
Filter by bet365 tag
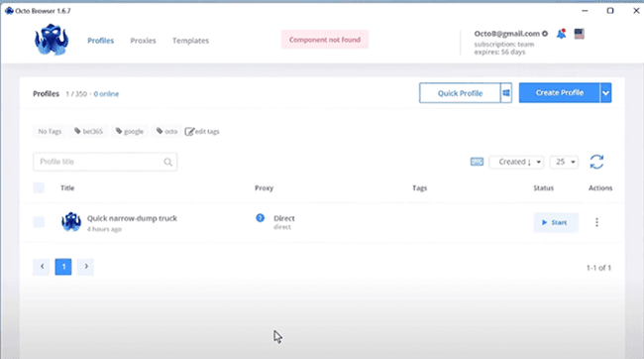(89, 132)
